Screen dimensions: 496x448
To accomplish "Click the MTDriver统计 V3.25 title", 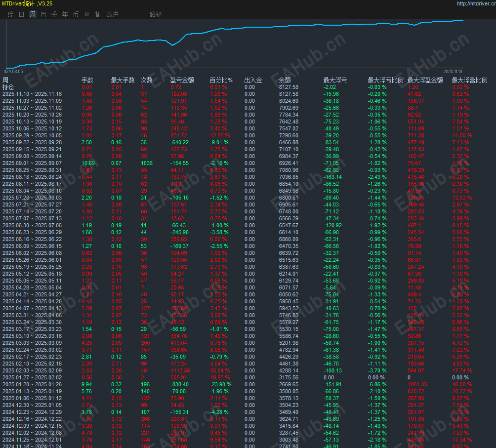I will 27,4.
